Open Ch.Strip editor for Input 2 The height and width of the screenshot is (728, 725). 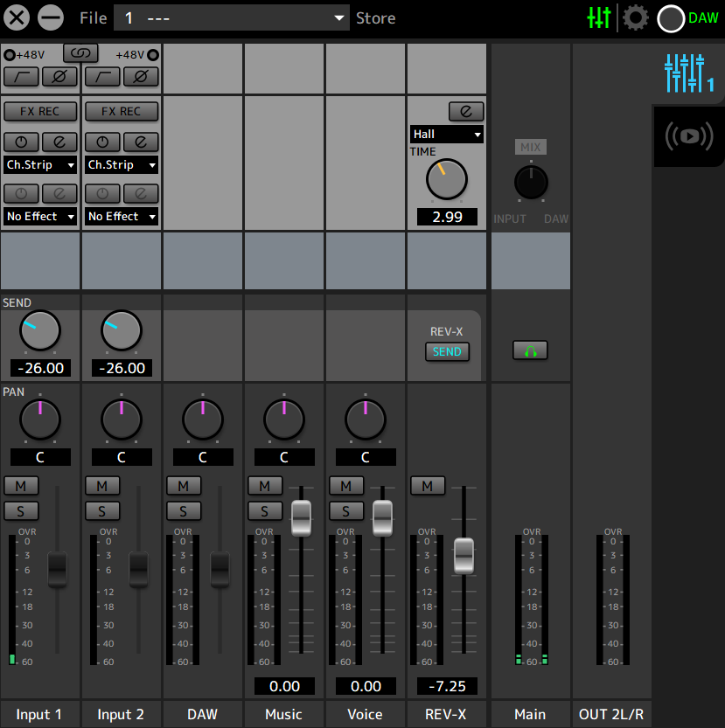tap(141, 142)
